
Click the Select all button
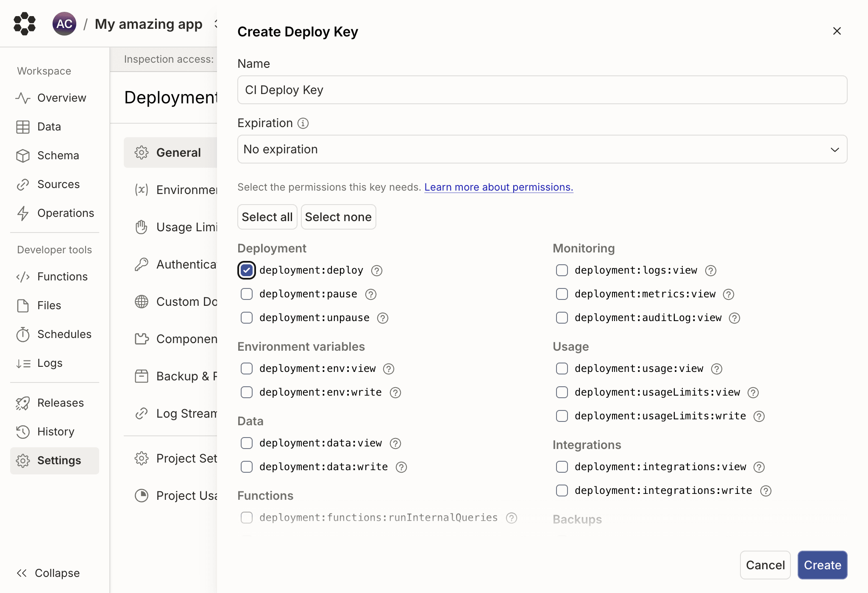[x=267, y=217]
